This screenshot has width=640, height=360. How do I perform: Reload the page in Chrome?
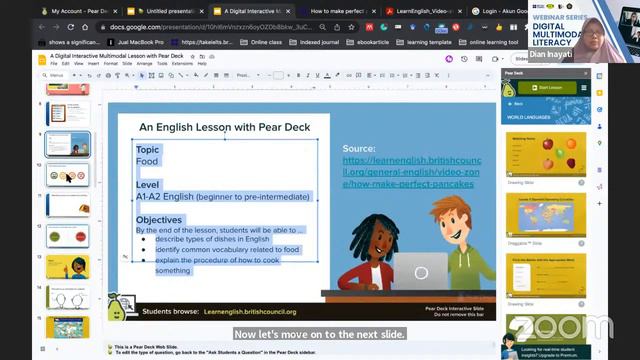pos(71,27)
